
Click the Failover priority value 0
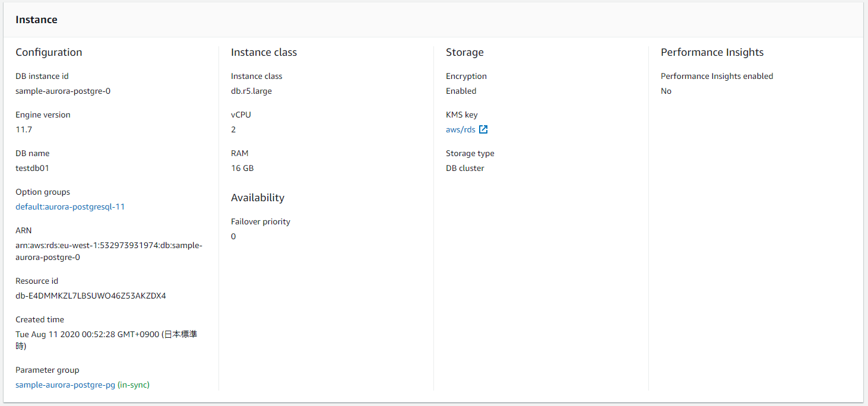tap(233, 236)
